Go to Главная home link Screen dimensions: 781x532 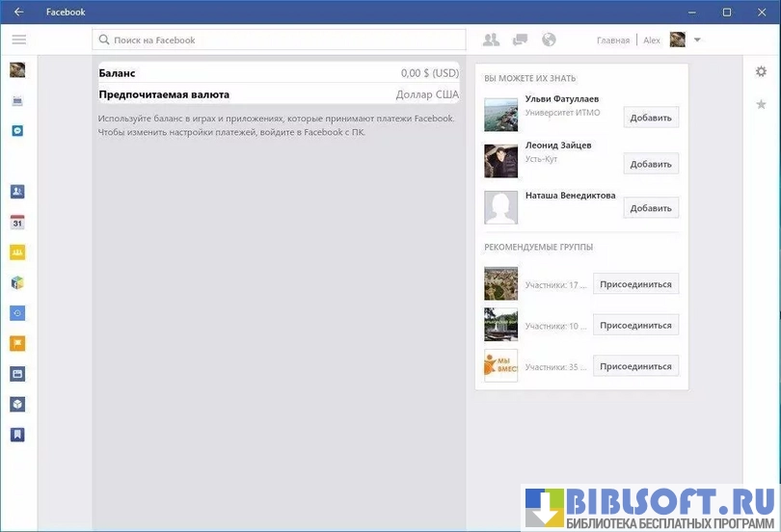click(x=612, y=40)
